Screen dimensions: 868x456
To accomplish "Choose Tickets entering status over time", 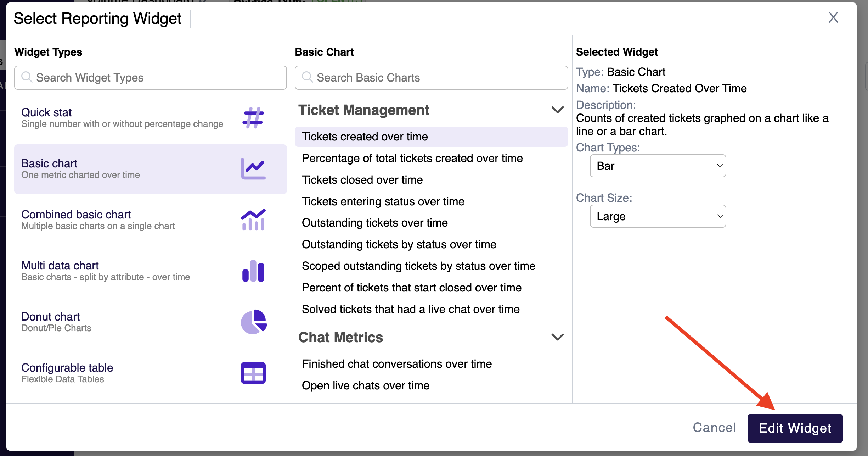I will (431, 202).
